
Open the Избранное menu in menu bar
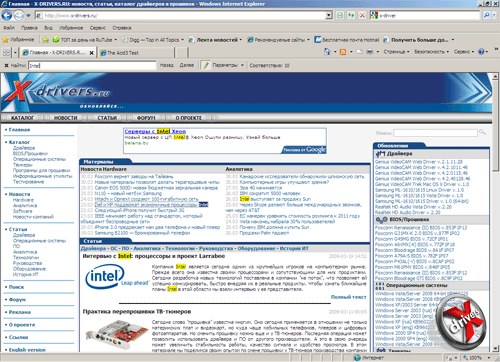point(71,28)
